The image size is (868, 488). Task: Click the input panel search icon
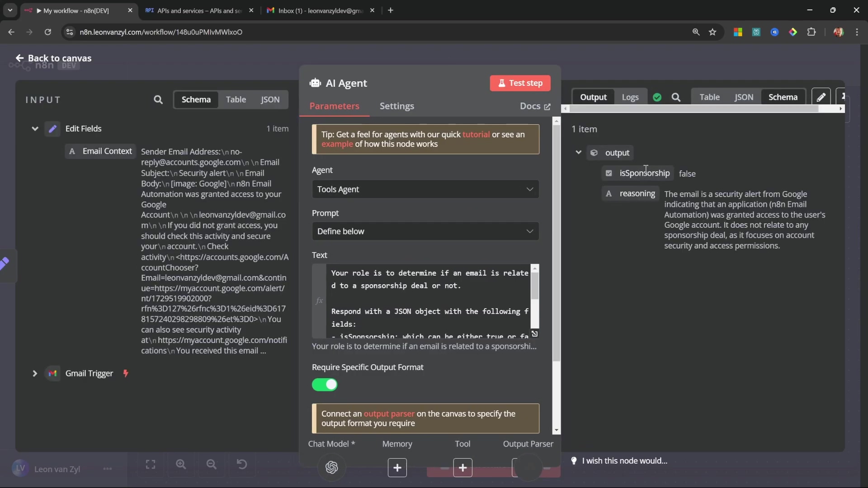pyautogui.click(x=158, y=99)
